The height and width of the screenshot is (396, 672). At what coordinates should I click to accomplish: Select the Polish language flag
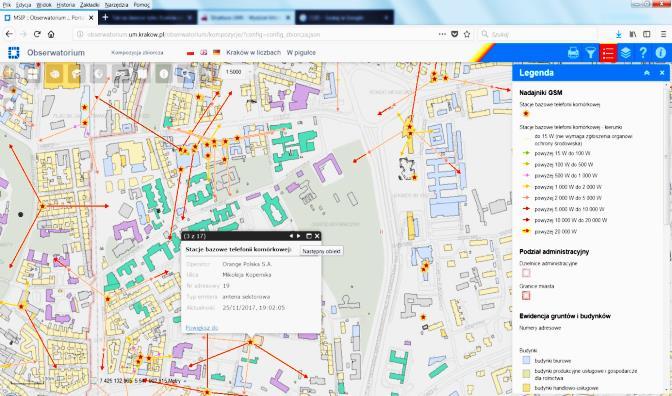click(191, 53)
